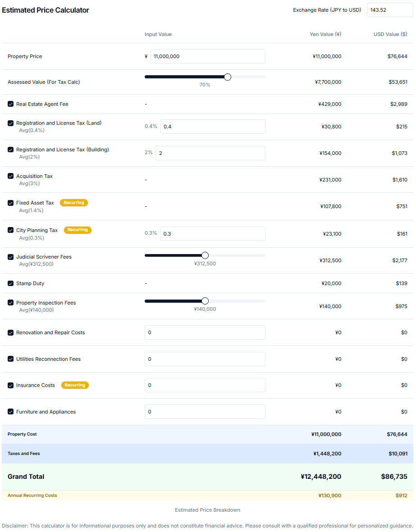Focus the City Planning Tax rate input
Viewport: 416px width, 532px height.
tap(213, 234)
